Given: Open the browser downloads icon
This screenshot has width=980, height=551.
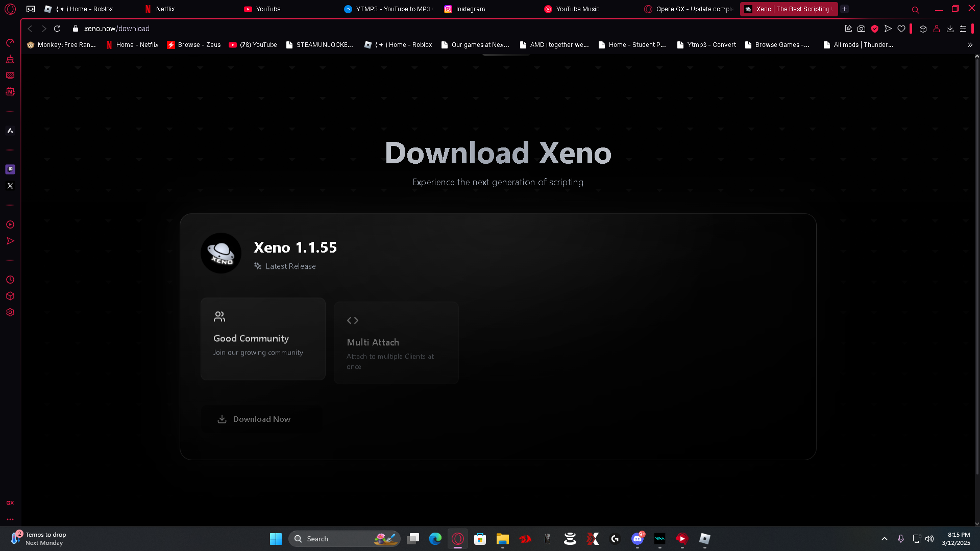Looking at the screenshot, I should (x=950, y=29).
